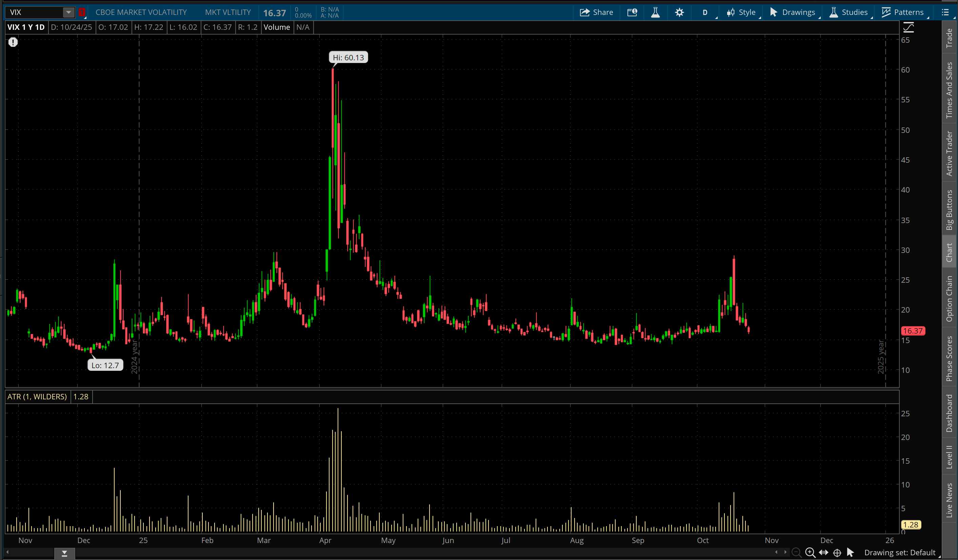Image resolution: width=958 pixels, height=560 pixels.
Task: Click the price axis scale icon
Action: point(908,27)
